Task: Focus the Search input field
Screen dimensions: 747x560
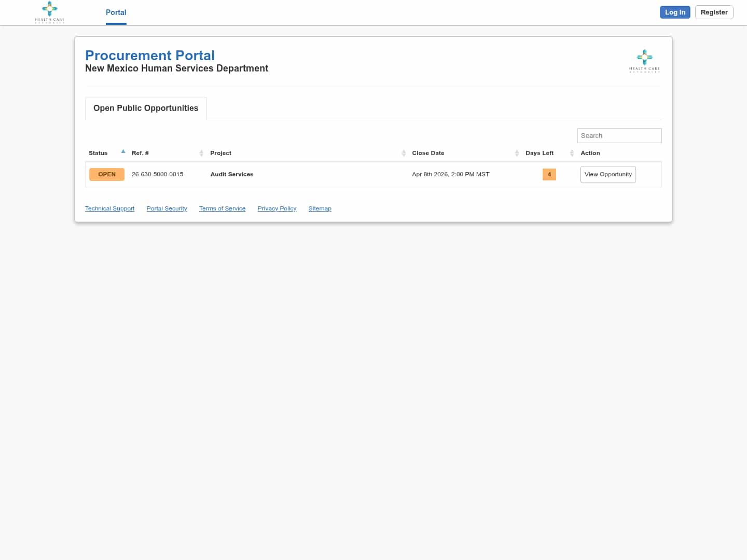Action: point(619,136)
